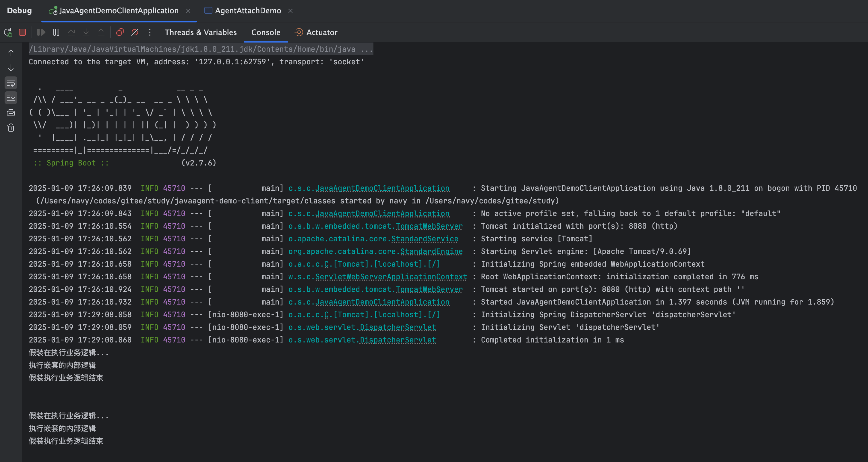Open the StandardService class link
Screen dimensions: 868x462
tap(425, 239)
